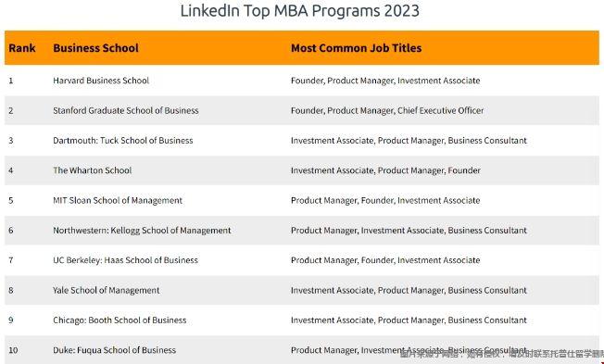The width and height of the screenshot is (604, 364).
Task: Click UC Berkeley: Haas School of Business
Action: coord(125,260)
